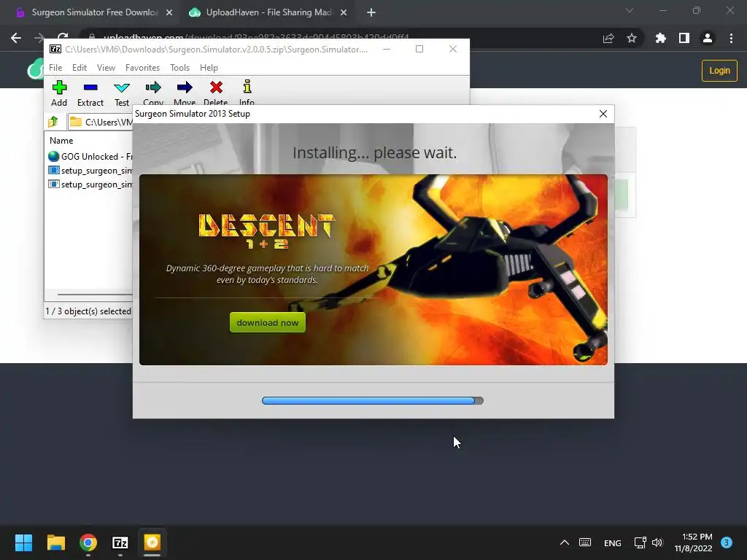Open Info from the 7-Zip toolbar
This screenshot has width=747, height=560.
tap(247, 93)
